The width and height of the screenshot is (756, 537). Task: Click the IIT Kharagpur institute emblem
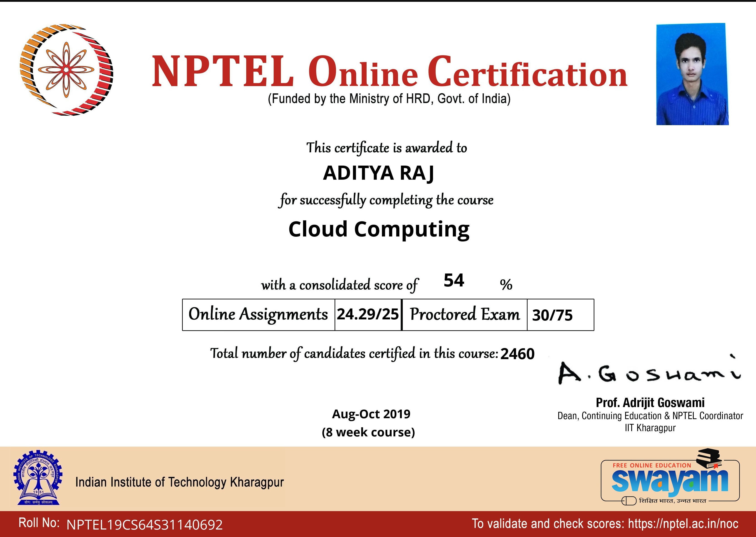pos(38,478)
